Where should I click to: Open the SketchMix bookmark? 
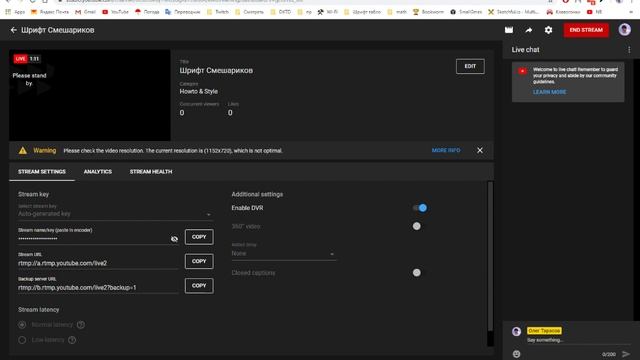tap(513, 12)
